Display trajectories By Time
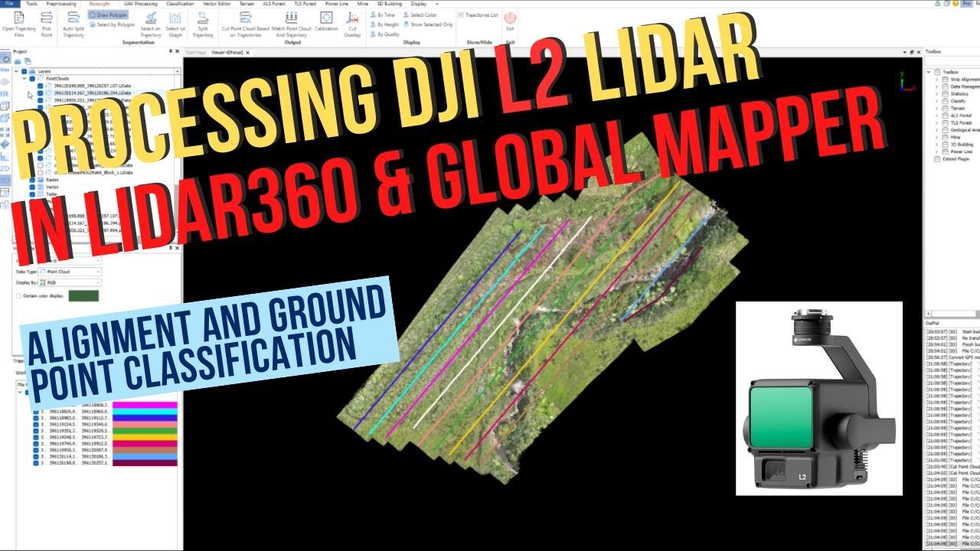The height and width of the screenshot is (551, 980). pos(384,15)
